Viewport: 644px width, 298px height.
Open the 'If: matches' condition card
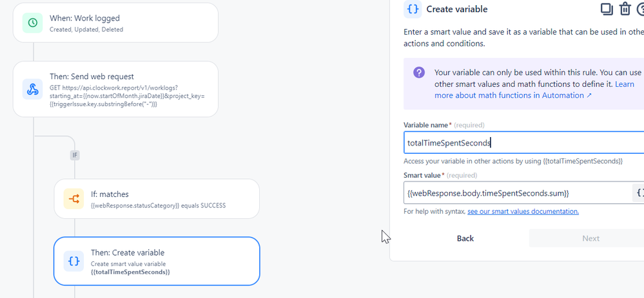157,199
